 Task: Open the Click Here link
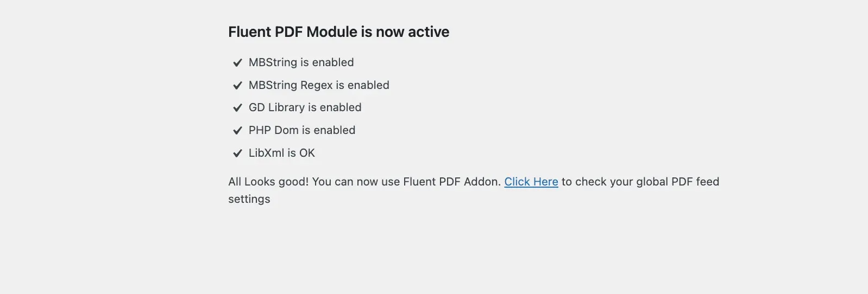[531, 182]
